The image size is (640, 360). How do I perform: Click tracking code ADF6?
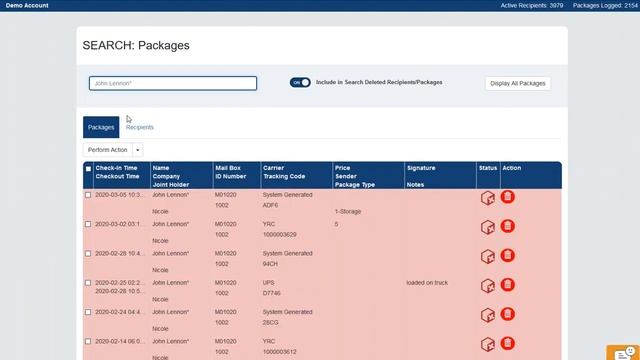coord(270,205)
